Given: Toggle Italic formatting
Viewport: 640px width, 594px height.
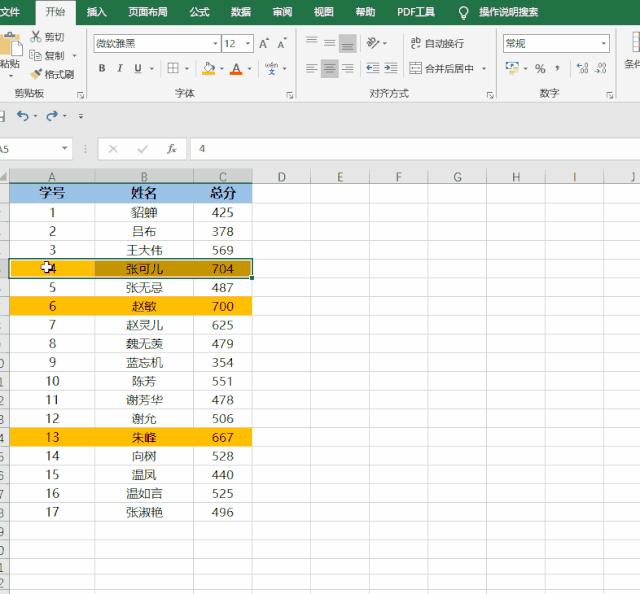Looking at the screenshot, I should [x=120, y=68].
